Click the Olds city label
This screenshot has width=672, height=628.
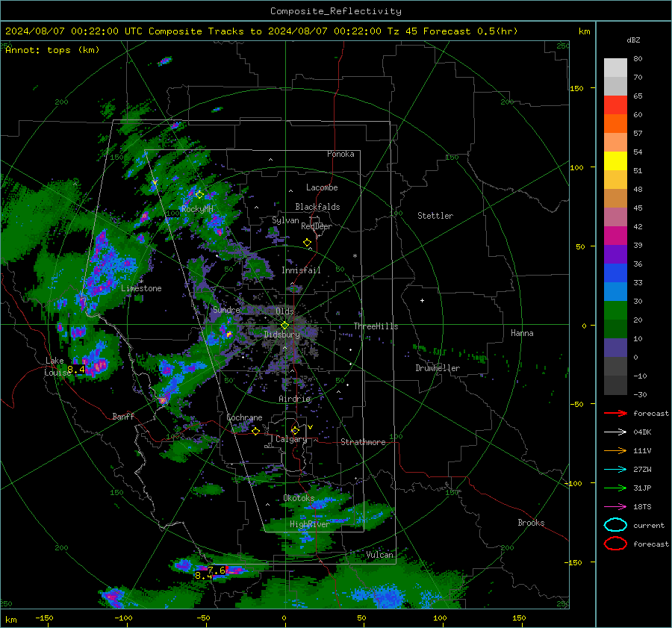pos(284,311)
